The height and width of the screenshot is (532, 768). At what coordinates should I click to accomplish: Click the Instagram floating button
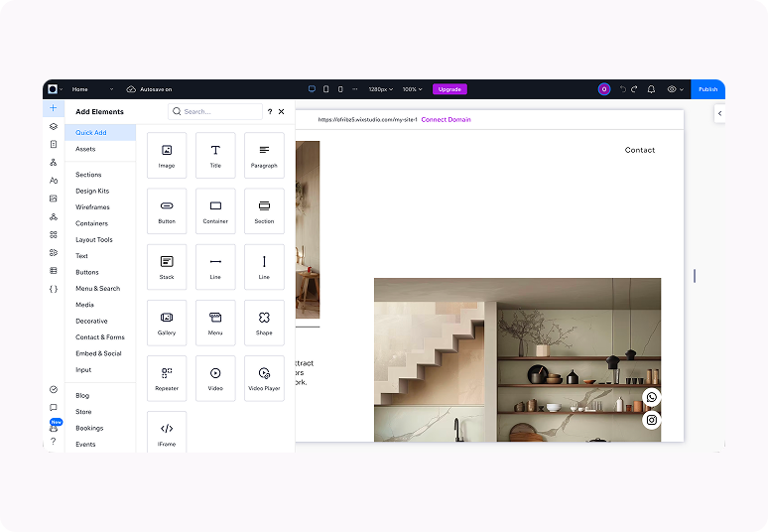coord(652,420)
